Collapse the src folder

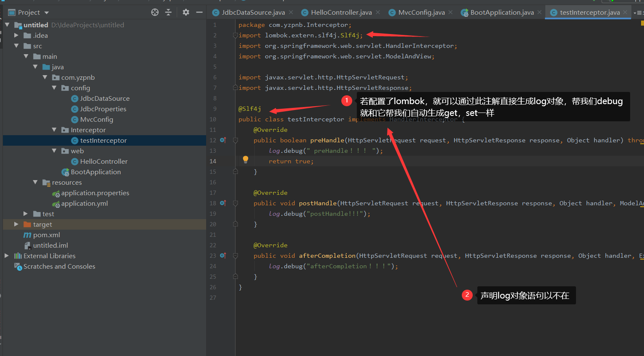coord(16,46)
